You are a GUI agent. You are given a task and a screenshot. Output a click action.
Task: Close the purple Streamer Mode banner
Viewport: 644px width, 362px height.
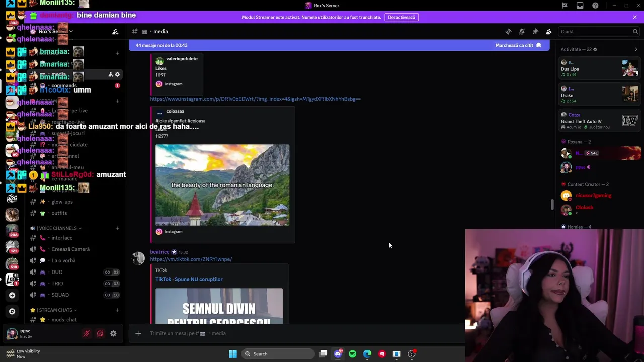(635, 17)
